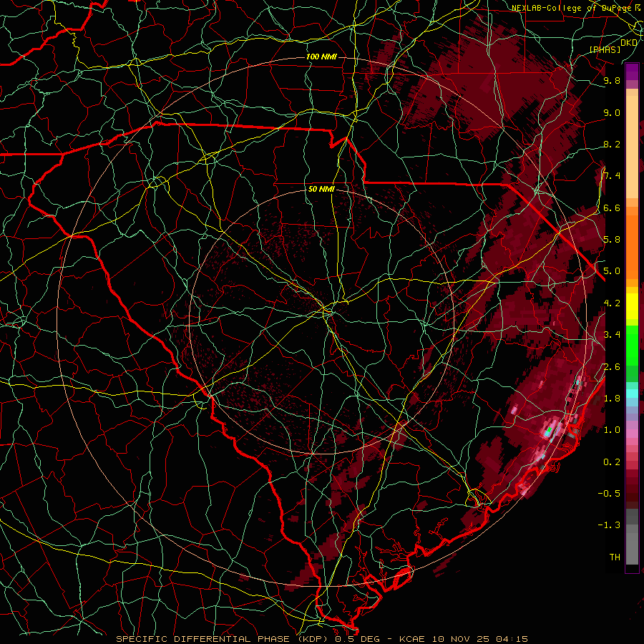This screenshot has width=644, height=644.
Task: Click the [PHAS] units label
Action: [605, 49]
